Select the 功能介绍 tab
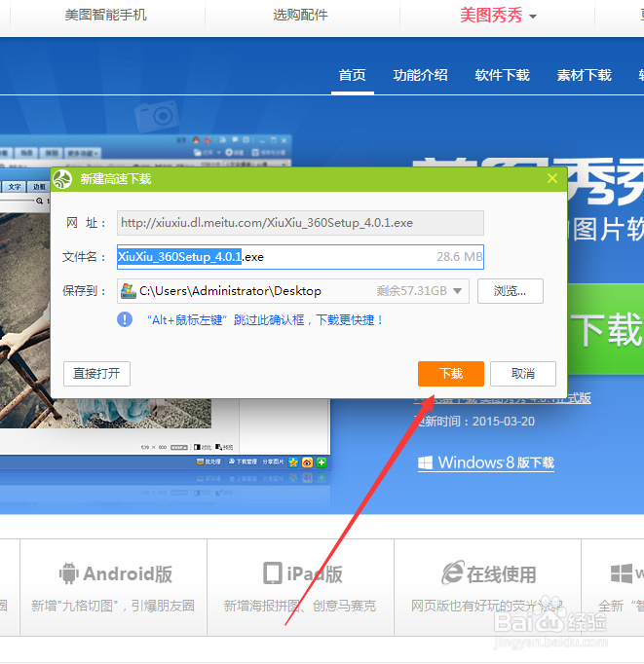 420,75
